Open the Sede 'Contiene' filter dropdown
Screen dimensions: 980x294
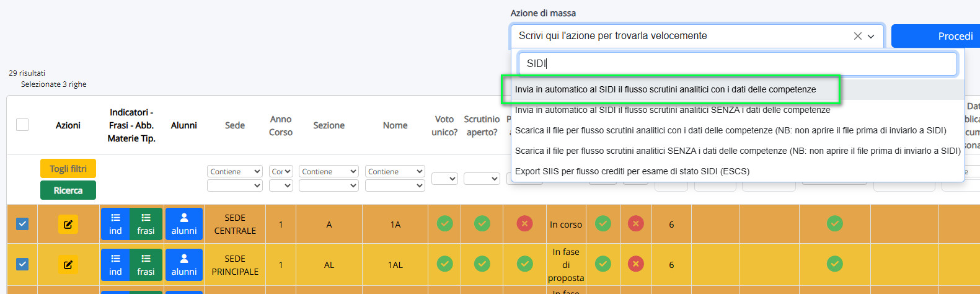point(235,171)
